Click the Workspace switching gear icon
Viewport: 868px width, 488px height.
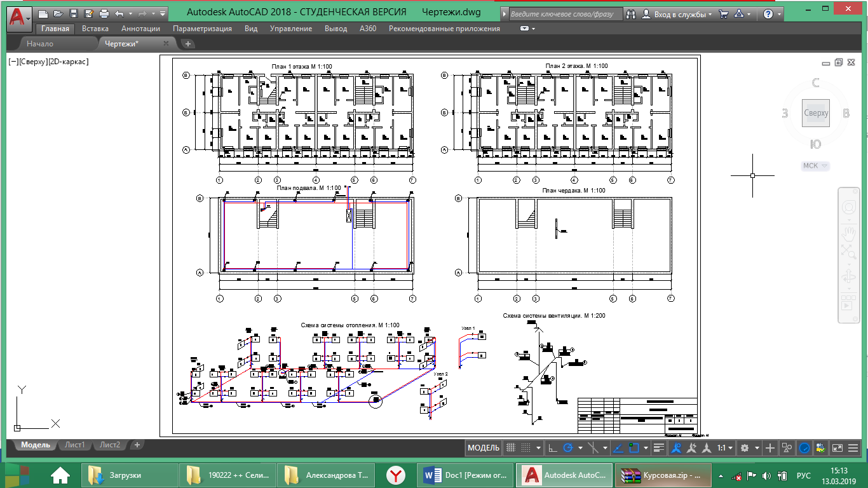(x=744, y=448)
